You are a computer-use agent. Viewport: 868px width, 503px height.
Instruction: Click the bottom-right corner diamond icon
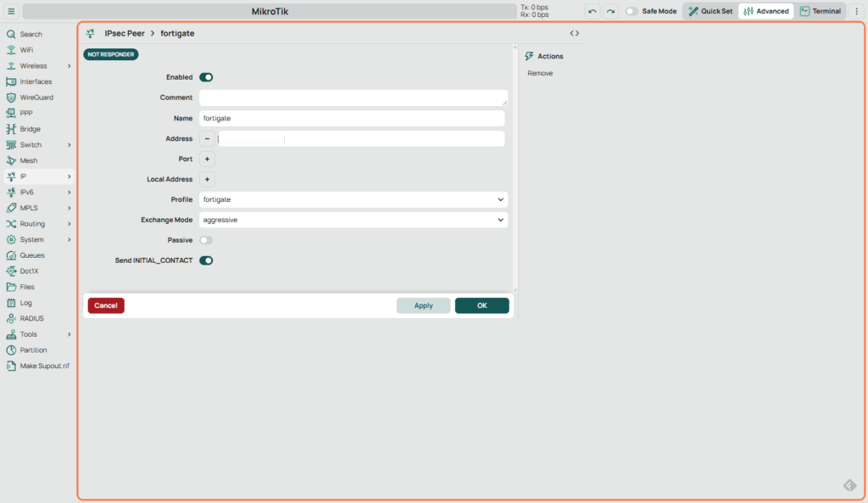(849, 485)
